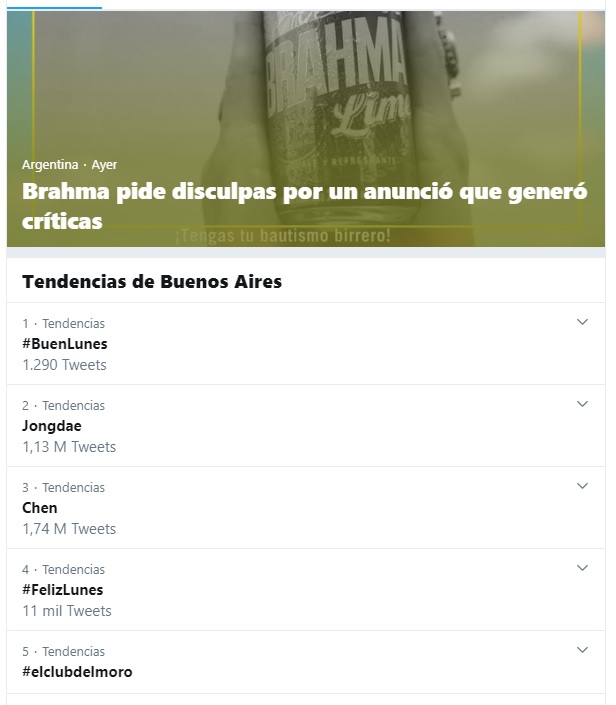Image resolution: width=616 pixels, height=705 pixels.
Task: Open the #elclubdelmoro hashtag
Action: coord(77,672)
